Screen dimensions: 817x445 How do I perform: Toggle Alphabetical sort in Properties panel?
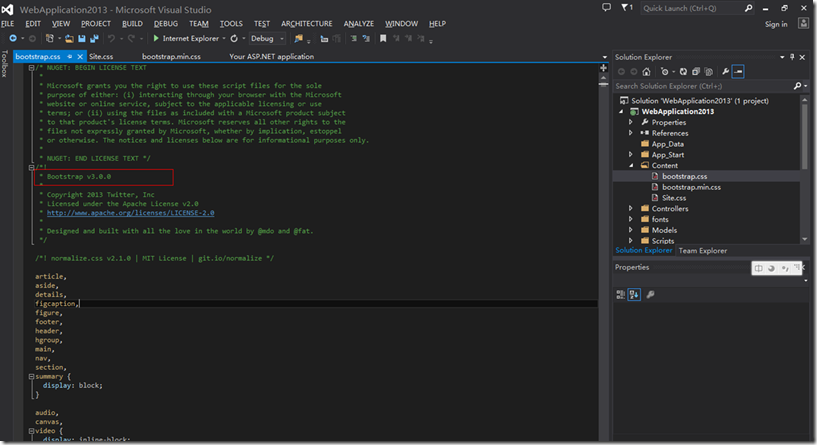[x=634, y=294]
